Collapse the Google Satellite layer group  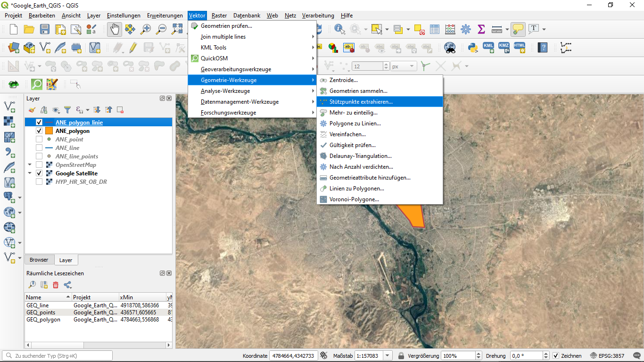point(30,173)
